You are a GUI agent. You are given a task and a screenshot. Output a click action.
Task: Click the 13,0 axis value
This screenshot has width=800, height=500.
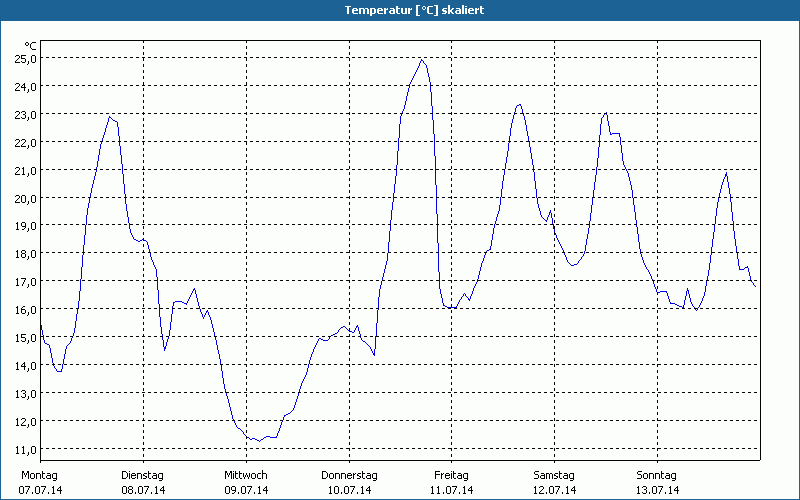tap(26, 393)
